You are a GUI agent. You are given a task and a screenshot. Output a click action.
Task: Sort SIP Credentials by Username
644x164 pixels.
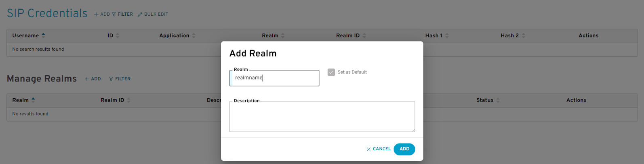pyautogui.click(x=29, y=35)
